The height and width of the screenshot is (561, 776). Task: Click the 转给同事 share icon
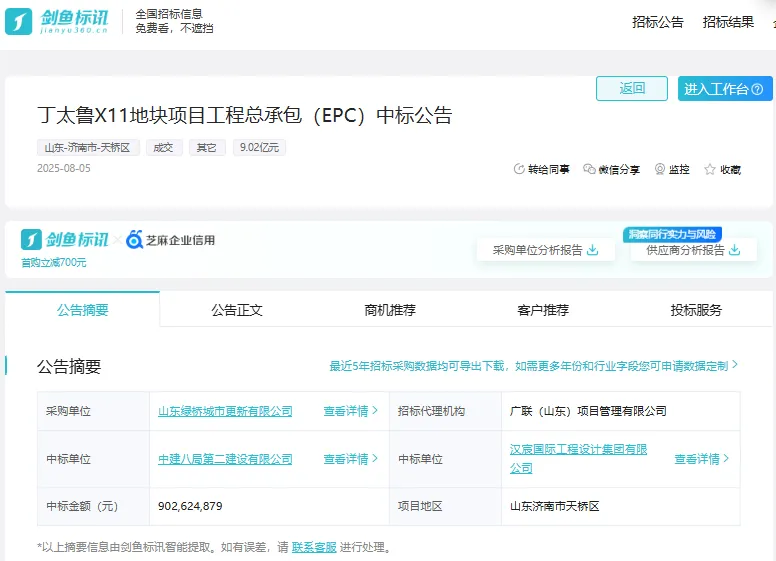[x=518, y=170]
